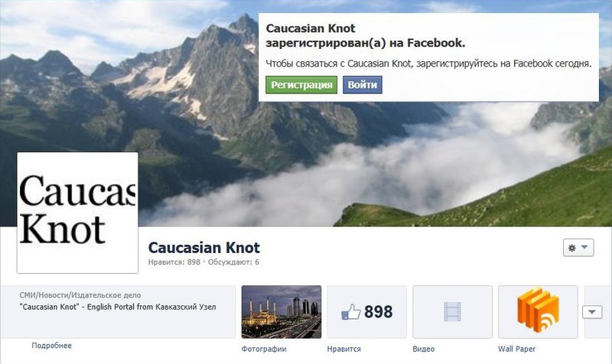The height and width of the screenshot is (364, 612).
Task: Open the Фотографии tab label
Action: point(264,349)
